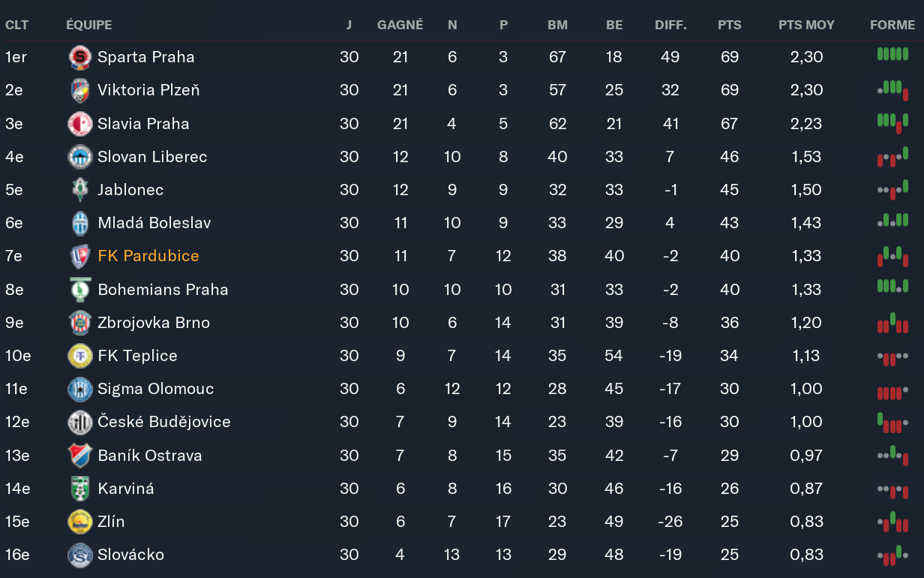The image size is (924, 578).
Task: Open the FK Pardubice team link
Action: (x=148, y=256)
